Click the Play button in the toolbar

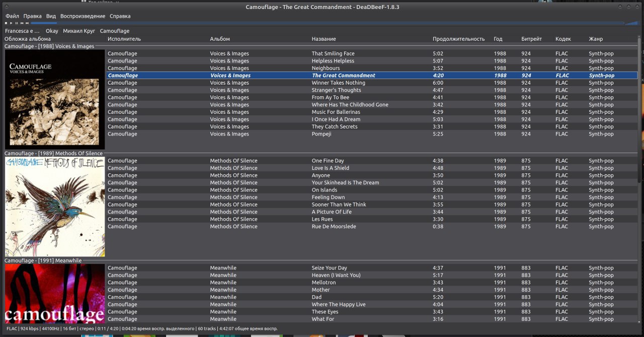pyautogui.click(x=11, y=23)
